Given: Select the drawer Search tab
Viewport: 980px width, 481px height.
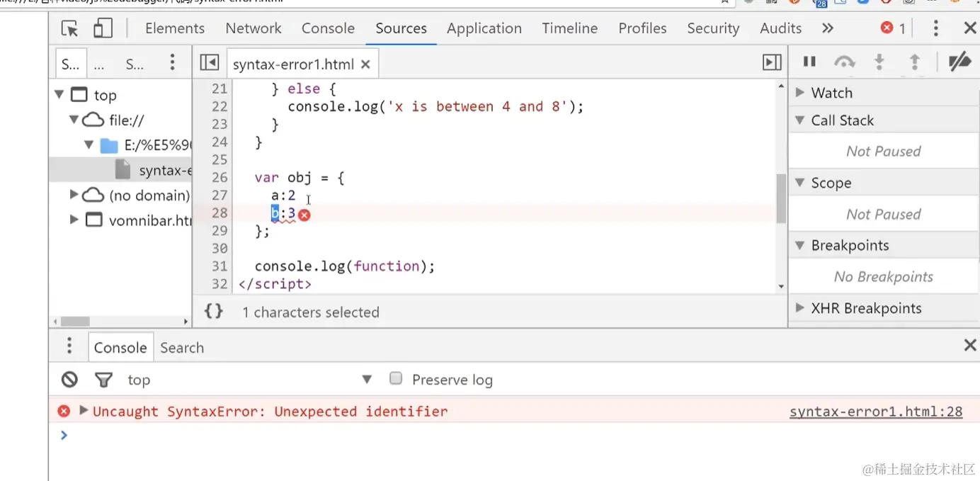Looking at the screenshot, I should point(182,348).
